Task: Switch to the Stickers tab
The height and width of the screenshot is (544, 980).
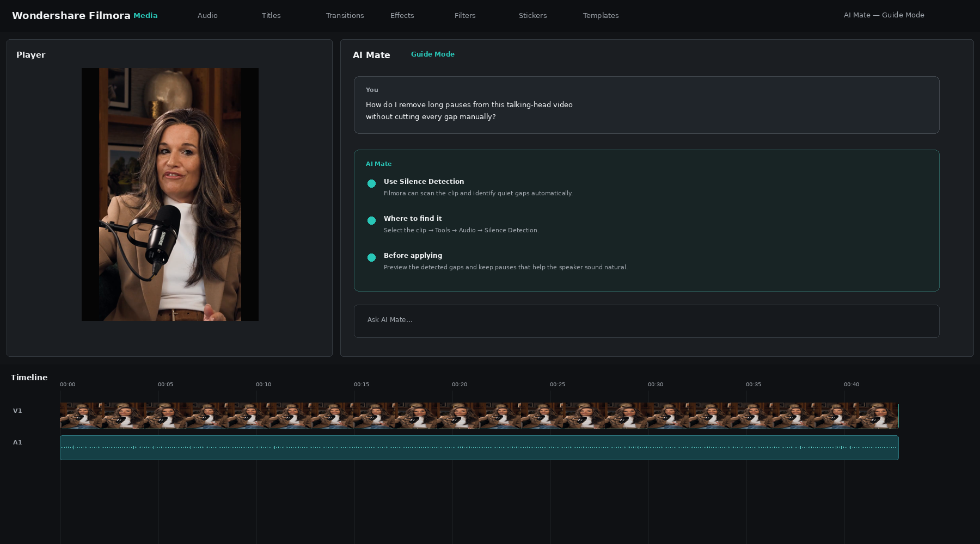Action: 532,16
